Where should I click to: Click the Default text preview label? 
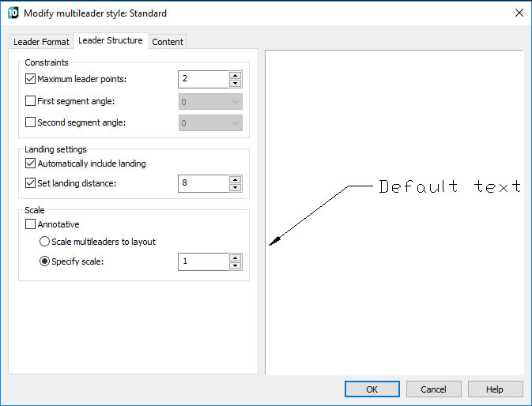click(450, 186)
